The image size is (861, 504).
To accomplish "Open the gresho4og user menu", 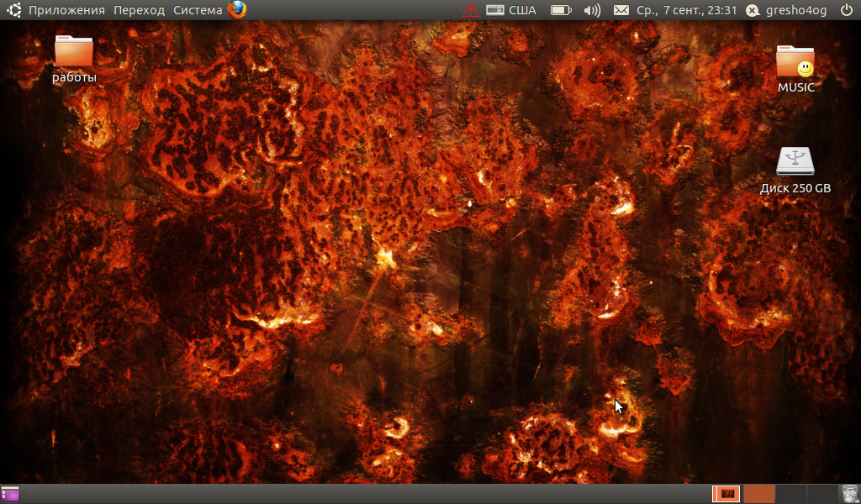I will (x=786, y=10).
